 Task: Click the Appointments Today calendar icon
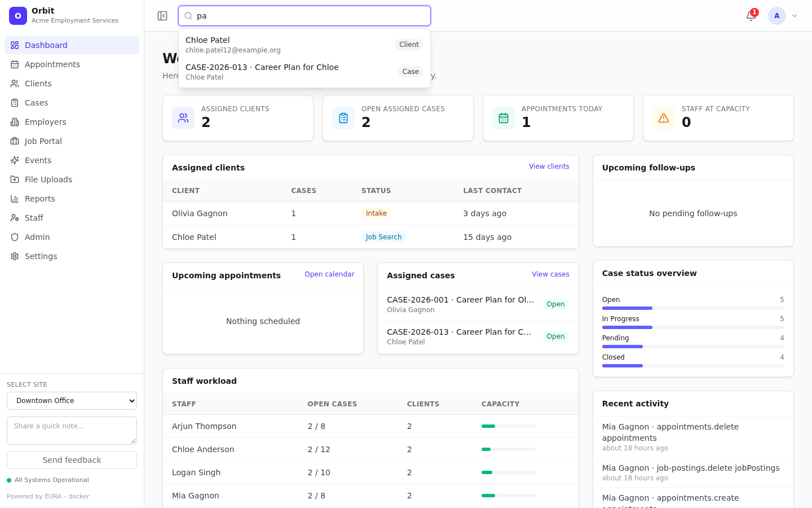[x=504, y=118]
